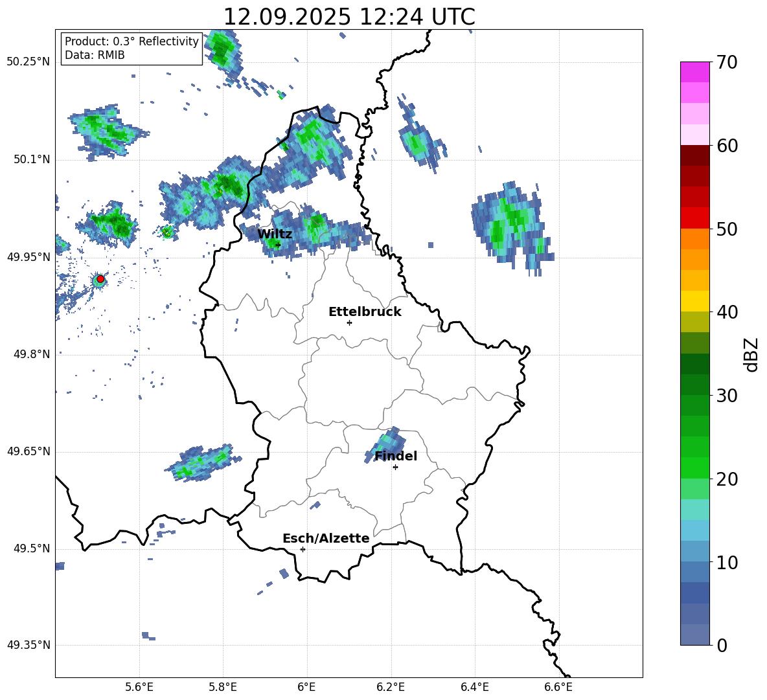Image resolution: width=767 pixels, height=700 pixels.
Task: Click the 49.8°N latitude label
Action: click(32, 354)
